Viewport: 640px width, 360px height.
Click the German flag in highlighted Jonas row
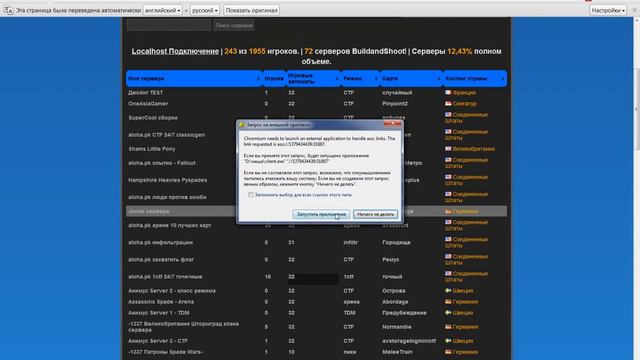[448, 211]
